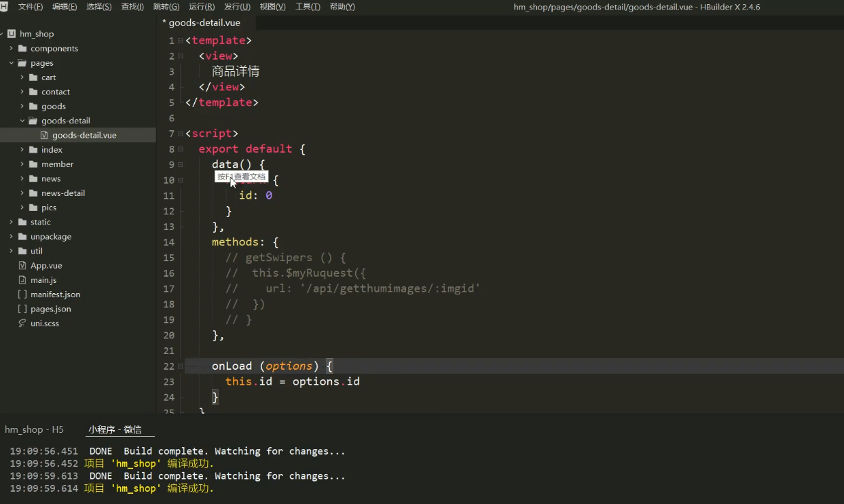Click the main.js file icon
844x504 pixels.
(x=22, y=280)
